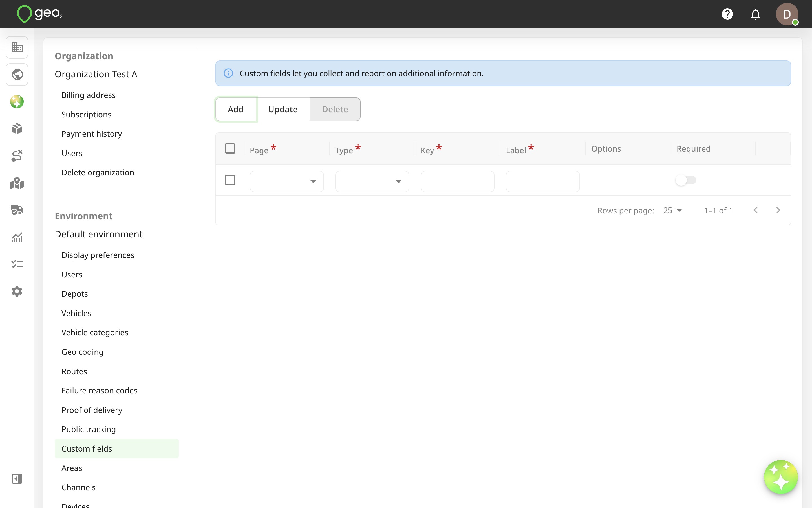Open the package box icon in sidebar
The height and width of the screenshot is (508, 812).
[x=17, y=129]
